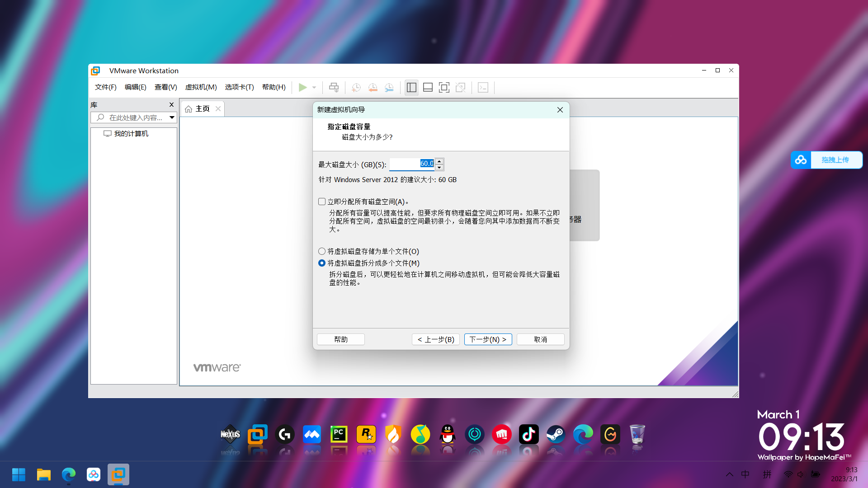Image resolution: width=868 pixels, height=488 pixels.
Task: Open the power options dropdown arrow
Action: 314,87
